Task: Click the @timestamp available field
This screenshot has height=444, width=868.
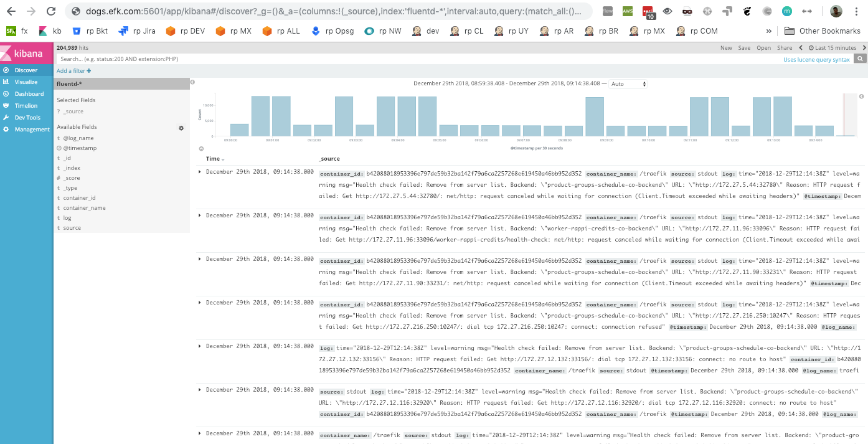Action: [80, 148]
